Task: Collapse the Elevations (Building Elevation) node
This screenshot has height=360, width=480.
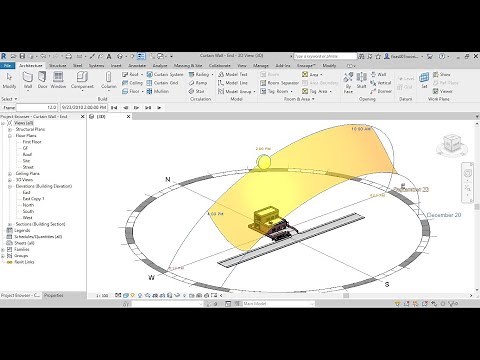Action: click(x=10, y=186)
